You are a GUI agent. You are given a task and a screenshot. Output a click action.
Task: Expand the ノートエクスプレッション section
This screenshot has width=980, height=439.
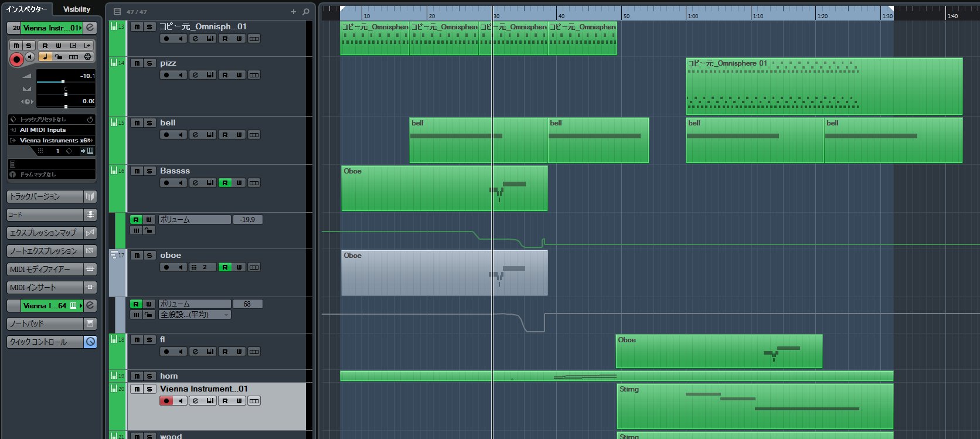(x=45, y=251)
